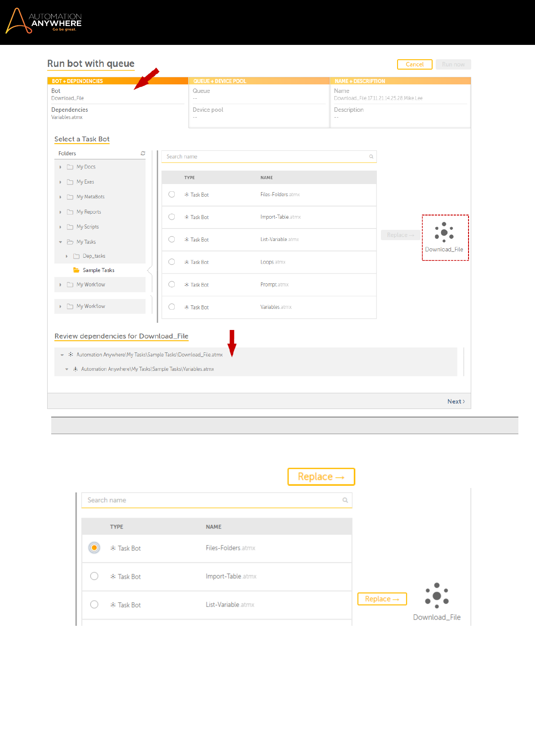
Task: Open the QUEUE + DEVICE POOL tab
Action: [259, 81]
